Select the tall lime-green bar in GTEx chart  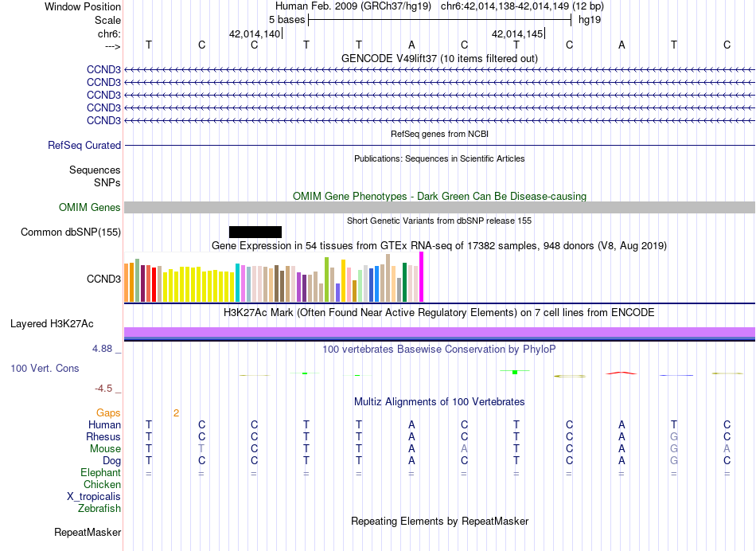point(326,279)
